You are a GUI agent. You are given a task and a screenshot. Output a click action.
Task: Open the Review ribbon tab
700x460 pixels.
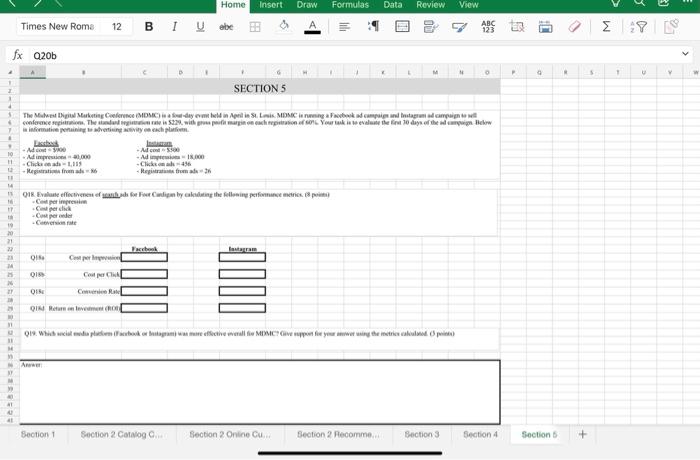point(430,5)
